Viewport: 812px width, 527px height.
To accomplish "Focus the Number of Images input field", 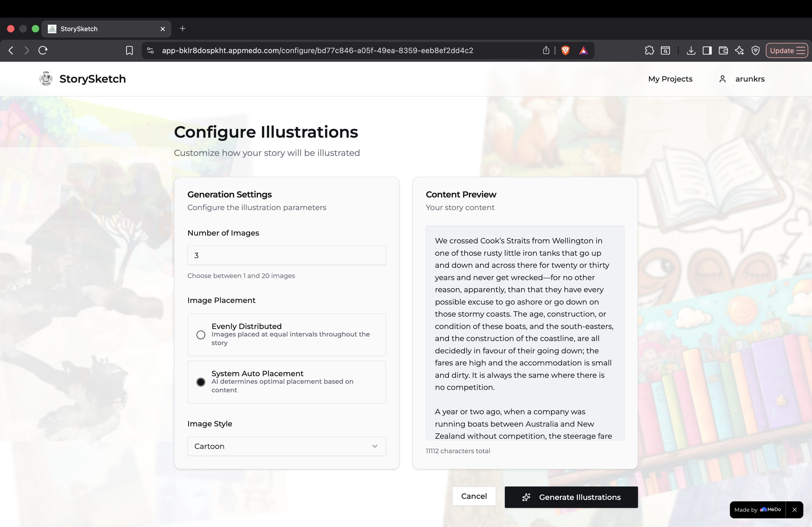I will 287,255.
